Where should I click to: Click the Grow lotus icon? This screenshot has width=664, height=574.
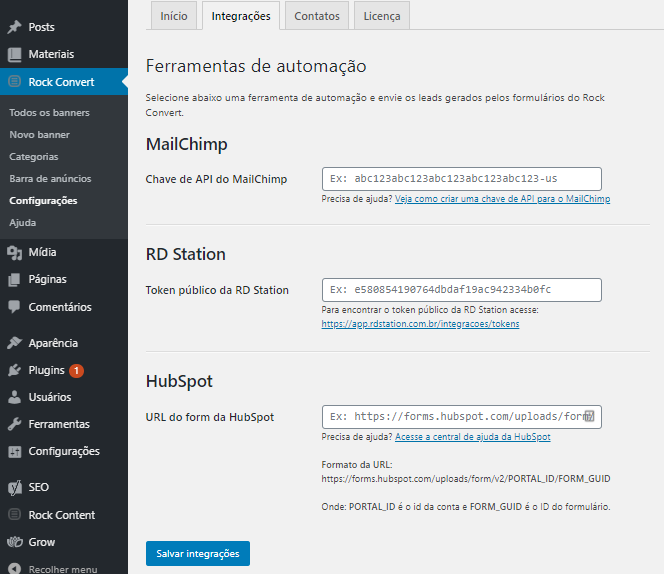pyautogui.click(x=14, y=542)
